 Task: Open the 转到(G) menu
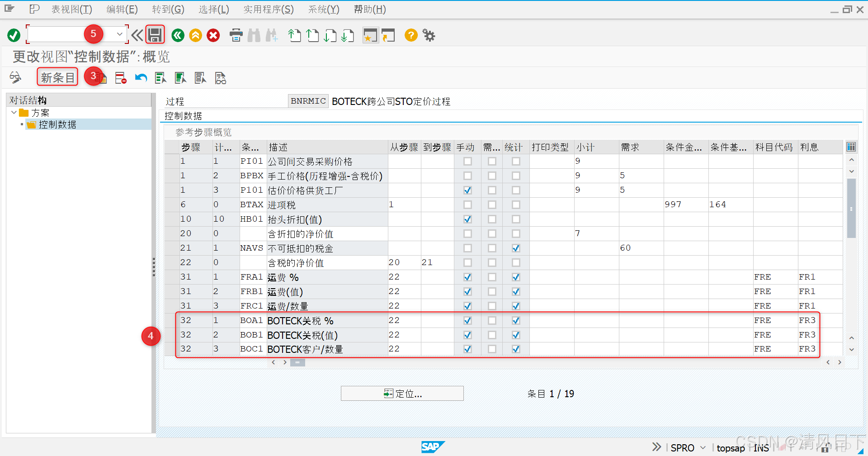click(168, 9)
